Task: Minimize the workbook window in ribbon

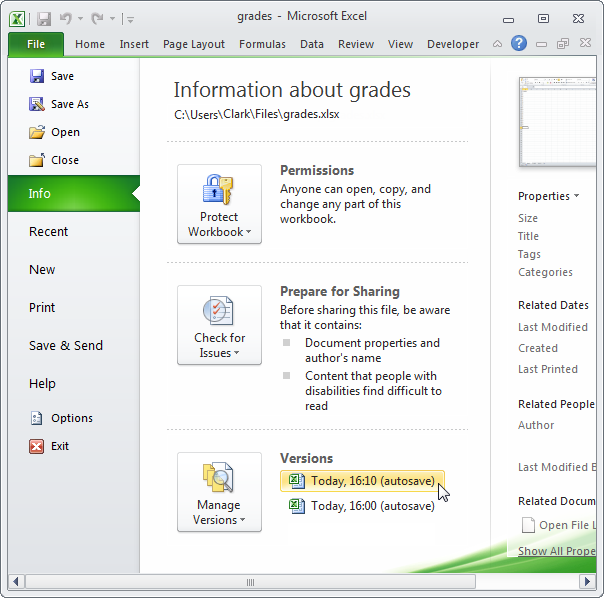Action: [x=541, y=44]
